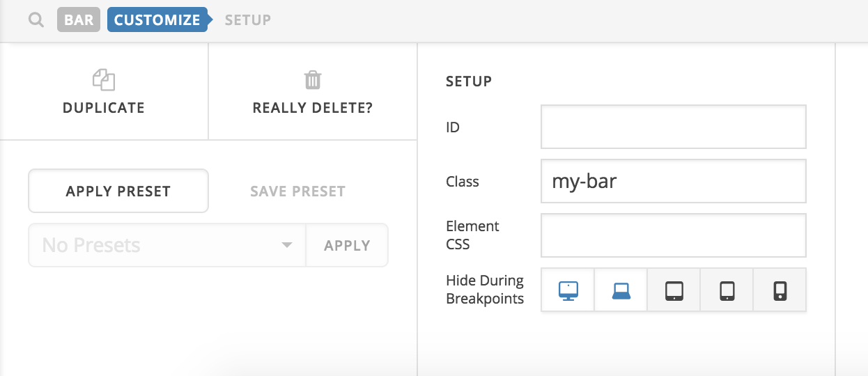Image resolution: width=868 pixels, height=376 pixels.
Task: Toggle hide on landscape tablet breakpoint
Action: pyautogui.click(x=674, y=290)
